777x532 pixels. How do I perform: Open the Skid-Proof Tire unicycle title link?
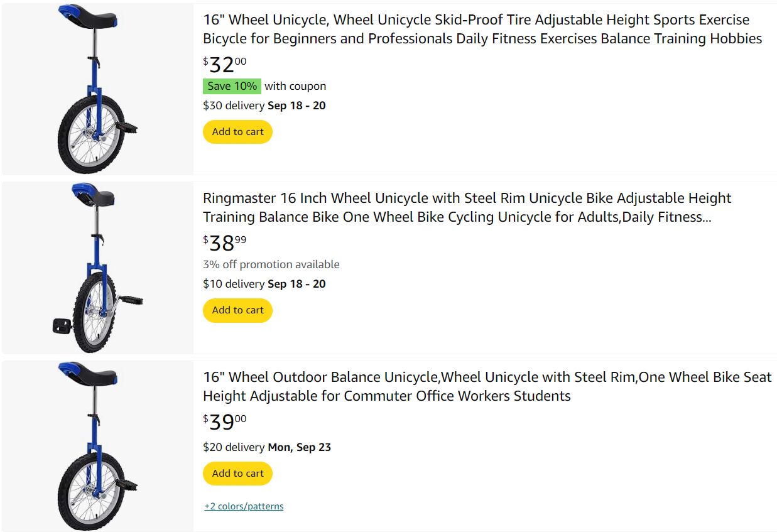pos(482,29)
